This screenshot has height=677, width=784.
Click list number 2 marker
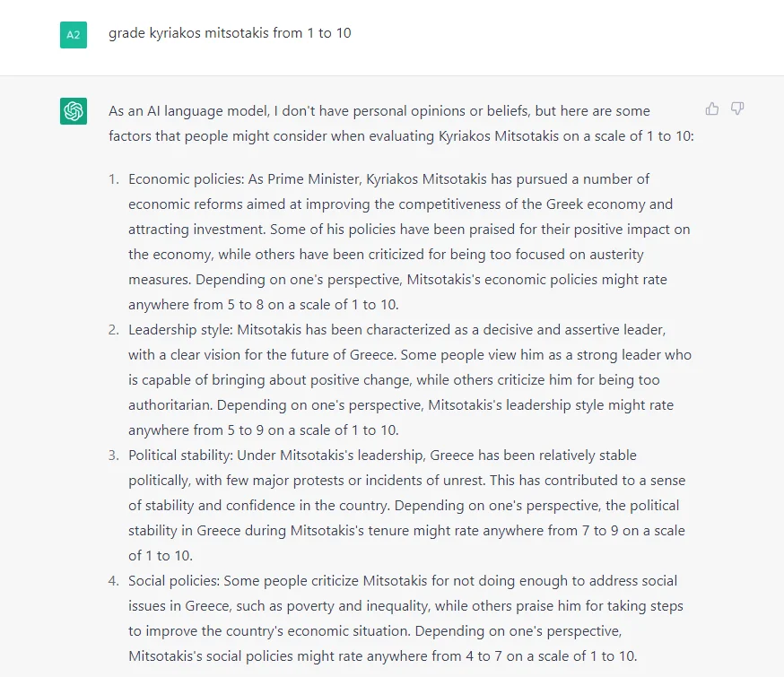point(114,330)
